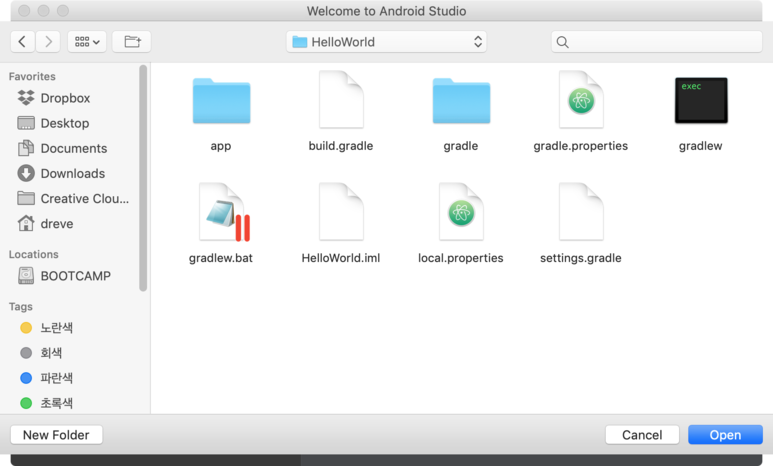Screen dimensions: 773x466
Task: Select the BOOTCAMP location
Action: pos(65,276)
